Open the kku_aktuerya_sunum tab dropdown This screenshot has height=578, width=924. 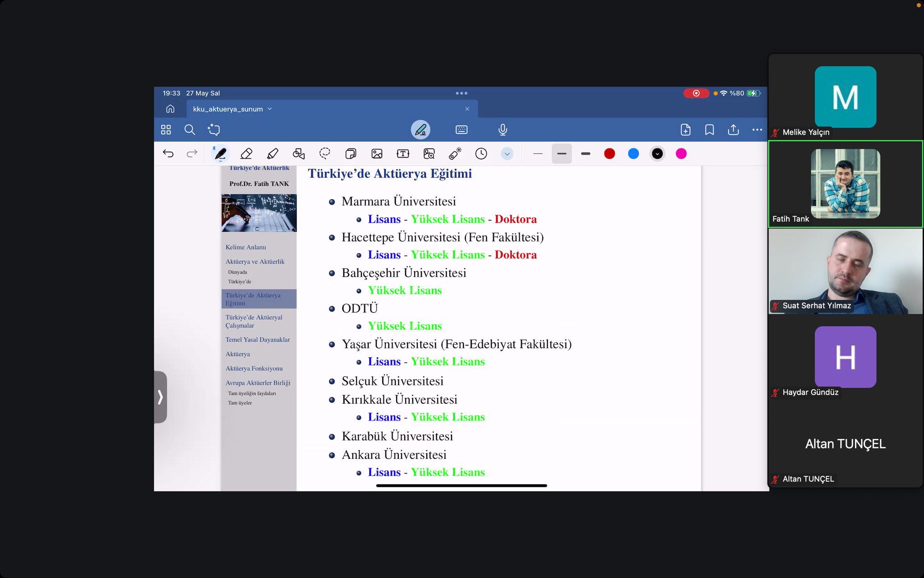click(270, 109)
